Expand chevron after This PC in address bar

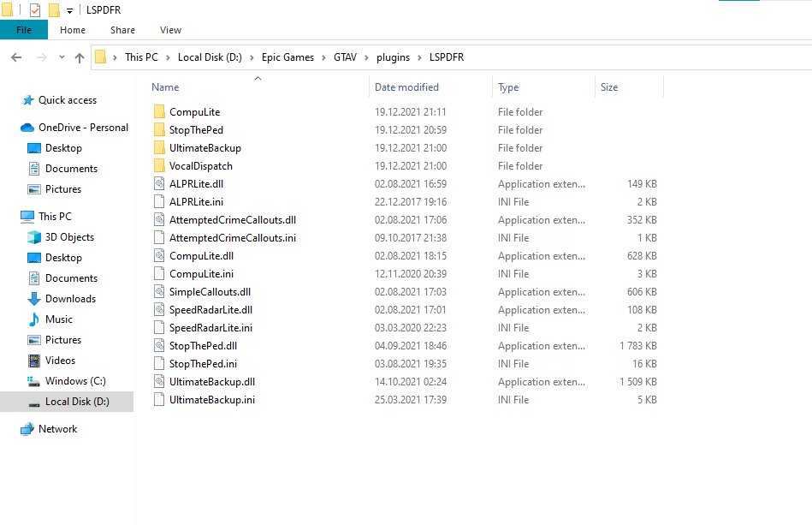pos(168,57)
